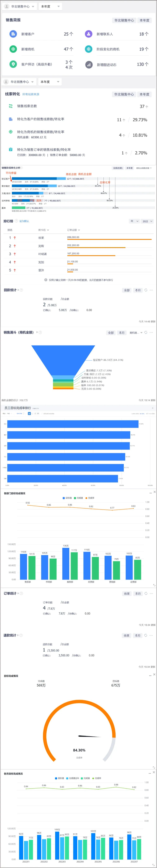Viewport: 157px width, 868px height.
Task: Select 本年度 tag in 线索转化
Action: point(145,94)
